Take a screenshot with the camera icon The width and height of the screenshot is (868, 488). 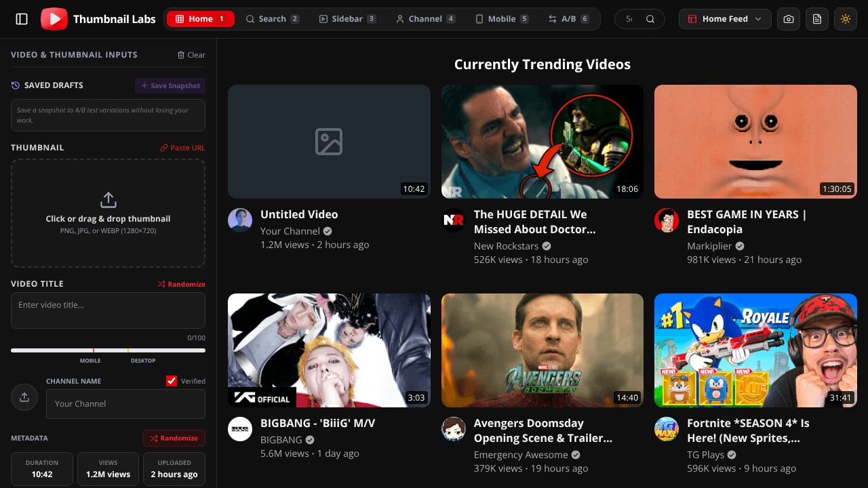tap(789, 19)
